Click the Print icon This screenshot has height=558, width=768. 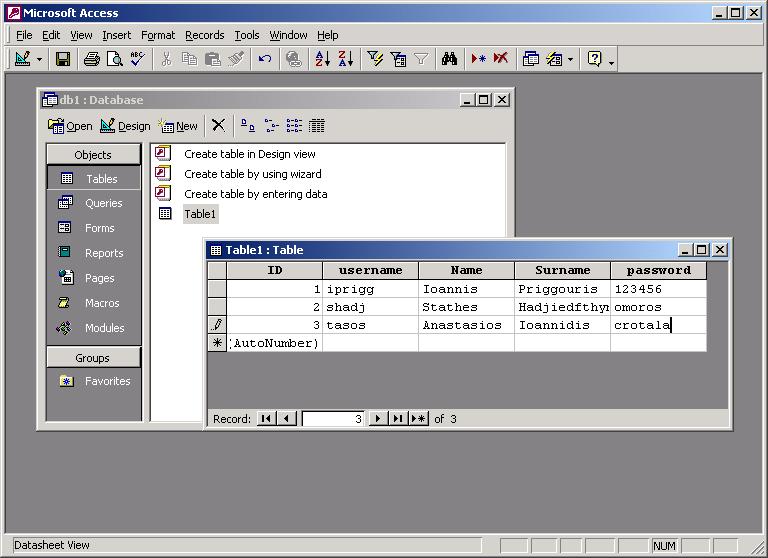[92, 59]
